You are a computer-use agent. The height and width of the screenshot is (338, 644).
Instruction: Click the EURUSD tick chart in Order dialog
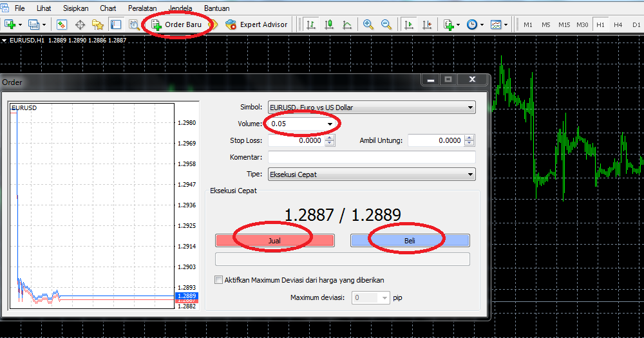click(x=92, y=206)
